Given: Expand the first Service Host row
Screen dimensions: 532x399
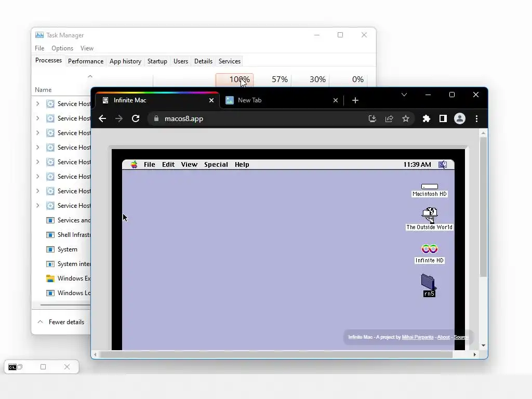Looking at the screenshot, I should point(37,104).
